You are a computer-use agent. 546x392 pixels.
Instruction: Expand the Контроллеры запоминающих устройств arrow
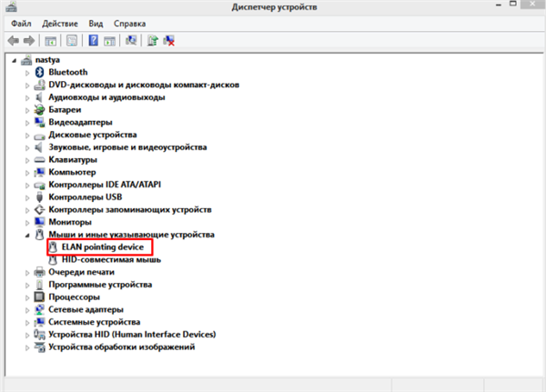click(x=27, y=210)
